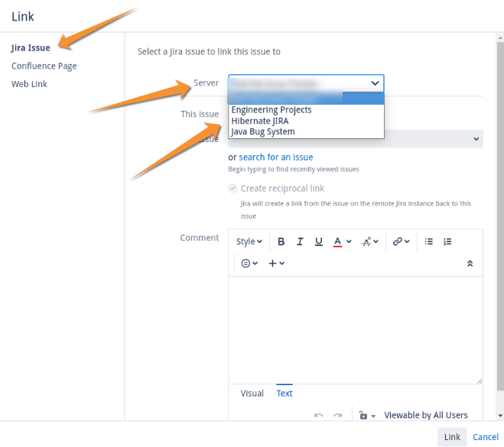The image size is (504, 447).
Task: Insert a bullet list
Action: 429,241
